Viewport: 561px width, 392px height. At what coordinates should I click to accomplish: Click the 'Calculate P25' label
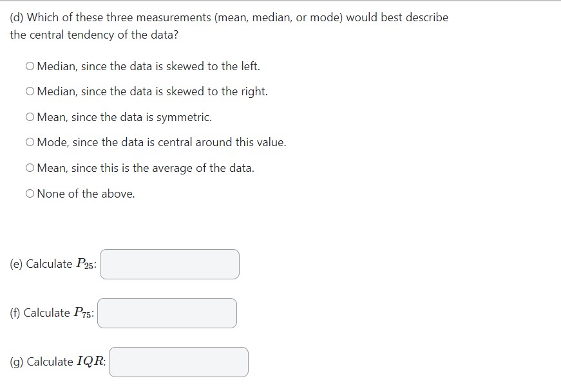[52, 264]
